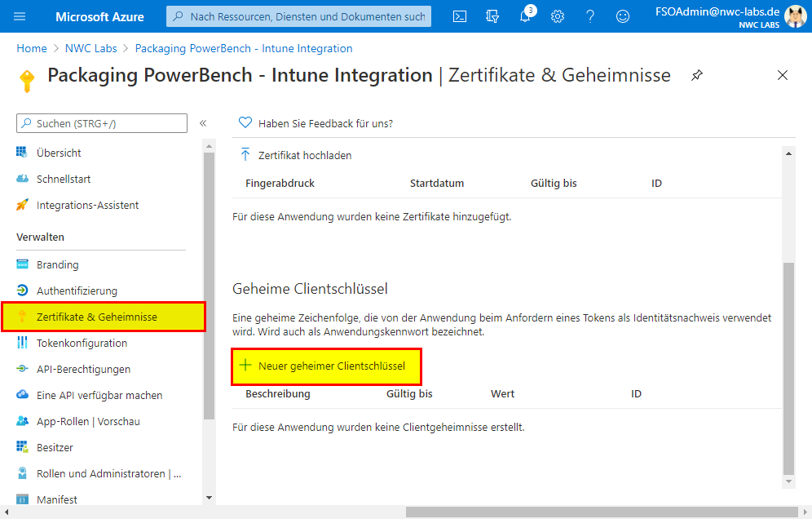
Task: Select API-Berechtigungen menu item
Action: tap(83, 369)
